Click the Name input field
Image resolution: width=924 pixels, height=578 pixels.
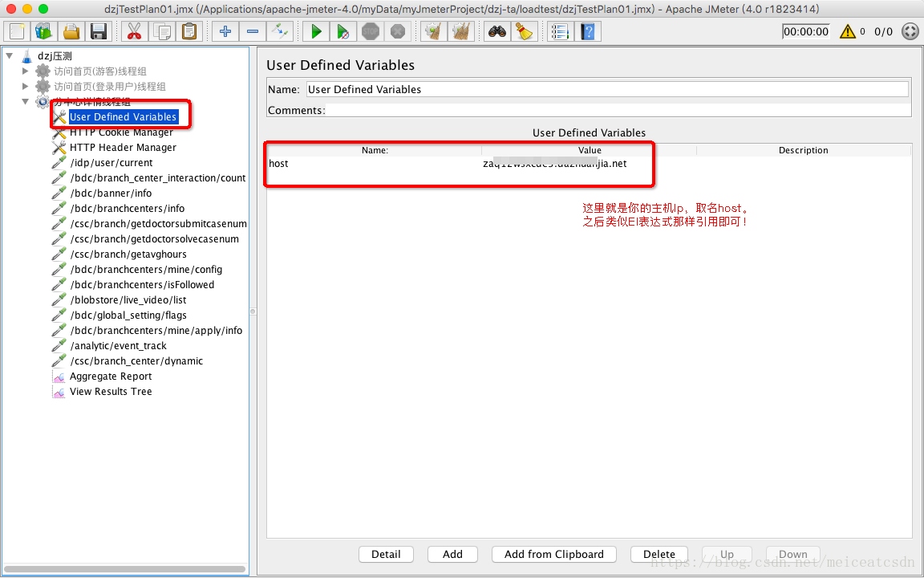tap(607, 89)
